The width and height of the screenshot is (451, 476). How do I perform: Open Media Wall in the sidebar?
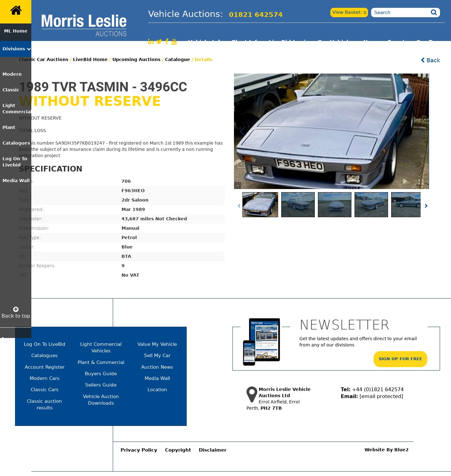16,181
